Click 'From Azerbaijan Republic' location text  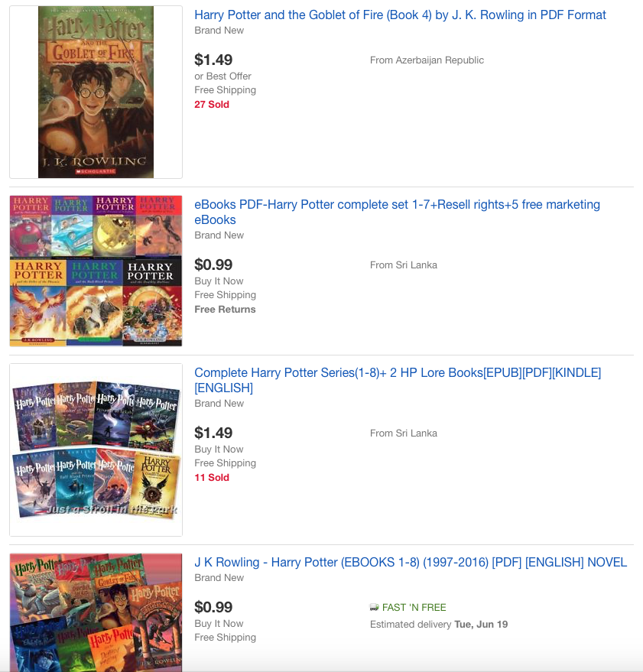(427, 60)
